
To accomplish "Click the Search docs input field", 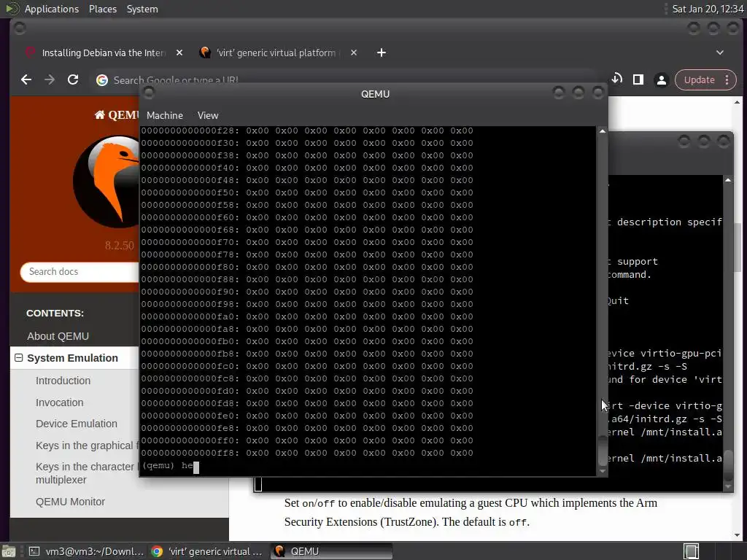I will tap(80, 271).
